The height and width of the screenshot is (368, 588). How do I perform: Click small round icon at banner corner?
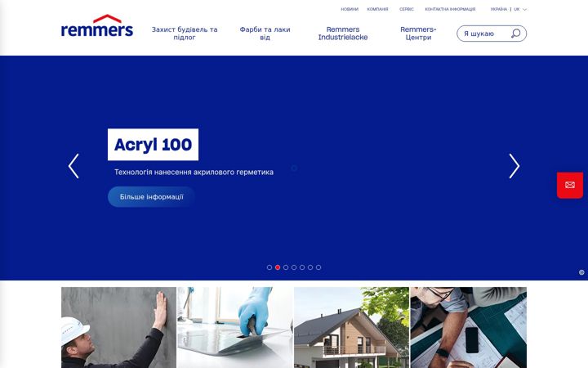click(581, 272)
